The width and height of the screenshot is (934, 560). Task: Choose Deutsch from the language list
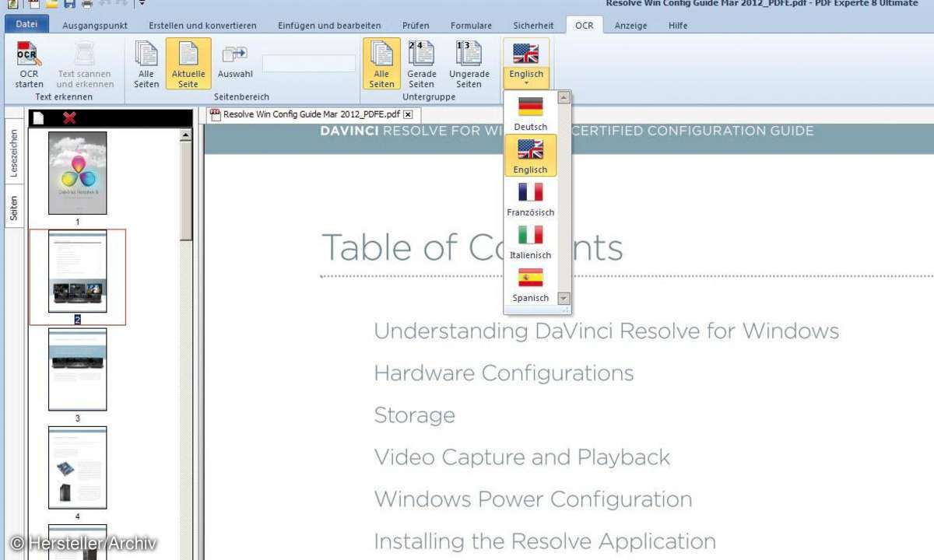coord(531,113)
